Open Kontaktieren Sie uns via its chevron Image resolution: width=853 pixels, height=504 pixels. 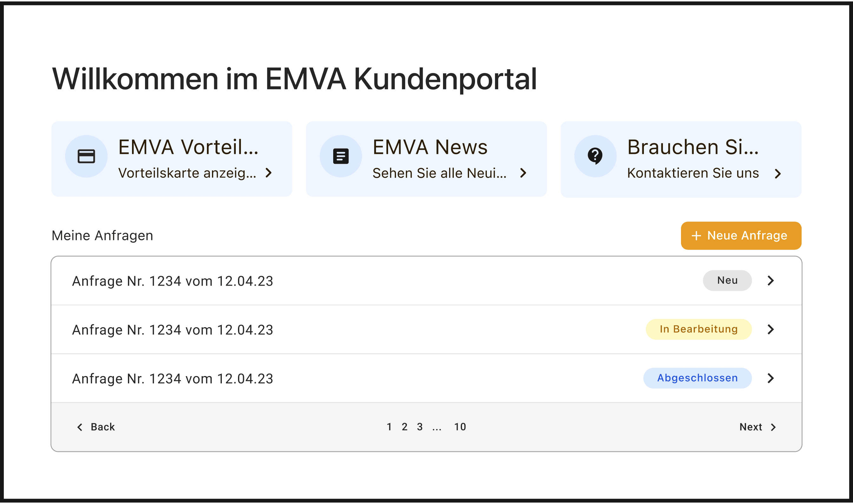(x=777, y=174)
